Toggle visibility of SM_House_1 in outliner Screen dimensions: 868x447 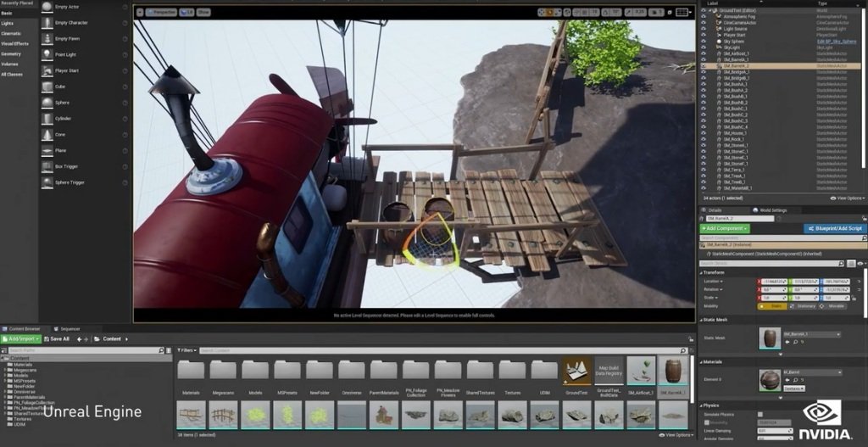[x=704, y=133]
